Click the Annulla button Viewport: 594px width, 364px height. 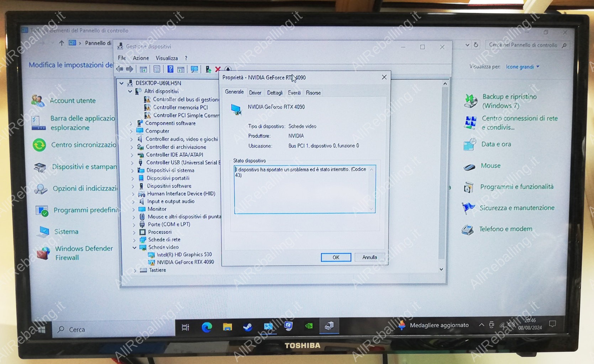pyautogui.click(x=369, y=257)
